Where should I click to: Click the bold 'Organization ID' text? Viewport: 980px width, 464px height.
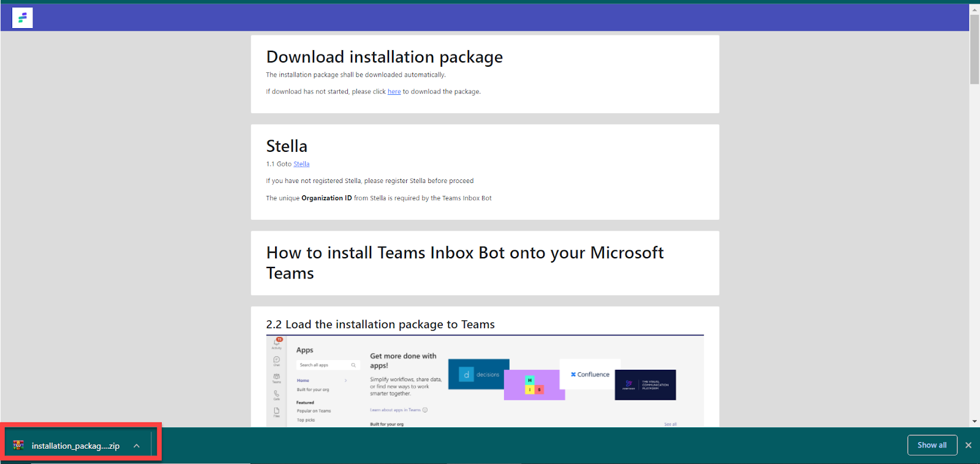(x=326, y=198)
